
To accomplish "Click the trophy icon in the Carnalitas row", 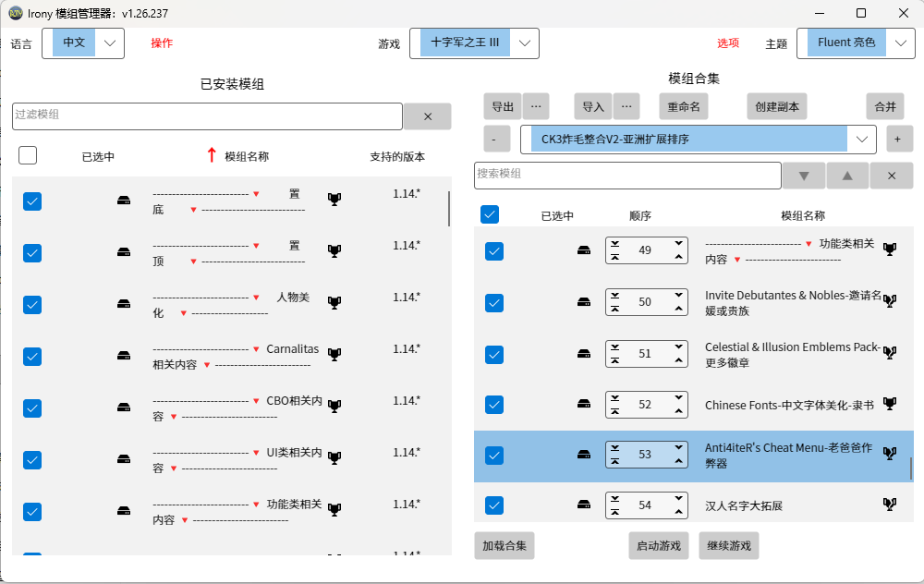I will tap(334, 355).
